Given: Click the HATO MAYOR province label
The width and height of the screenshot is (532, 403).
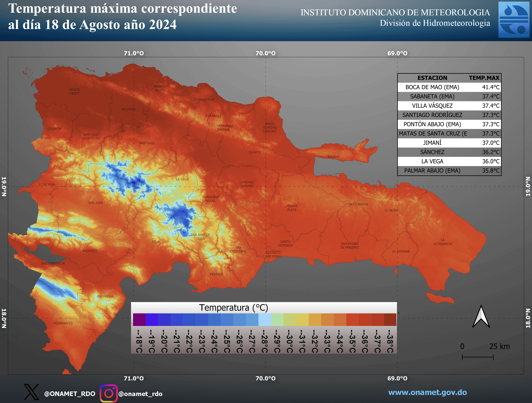Looking at the screenshot, I should pyautogui.click(x=358, y=204).
